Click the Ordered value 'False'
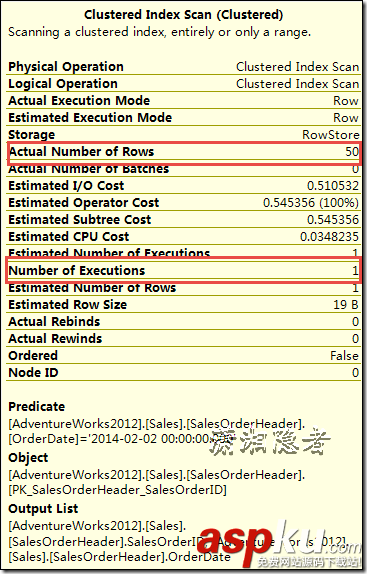367x574 pixels. pos(344,355)
